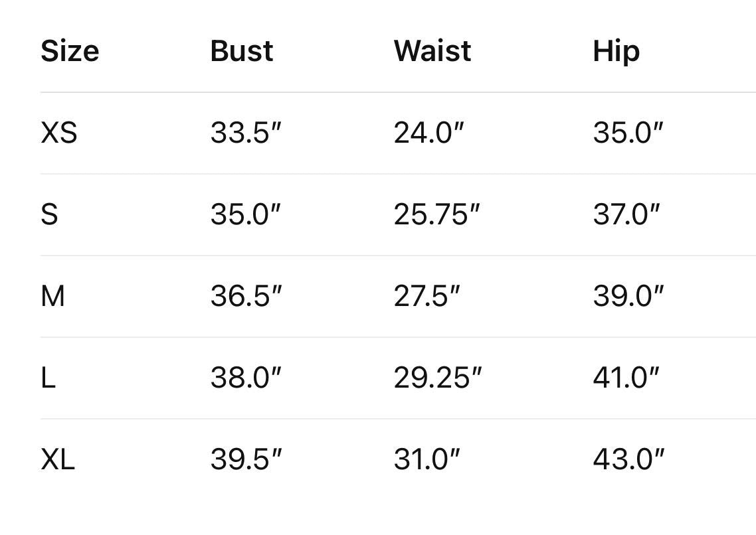Click the S waist value 25.75"
Viewport: 756px width, 535px height.
(436, 214)
